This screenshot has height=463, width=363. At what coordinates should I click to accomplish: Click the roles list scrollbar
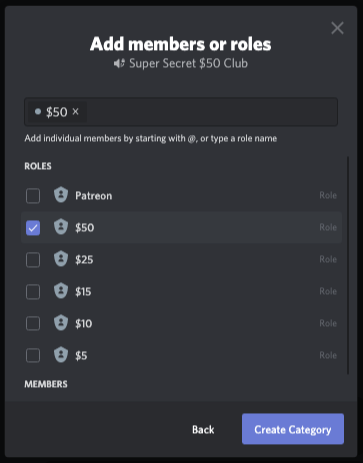click(348, 265)
